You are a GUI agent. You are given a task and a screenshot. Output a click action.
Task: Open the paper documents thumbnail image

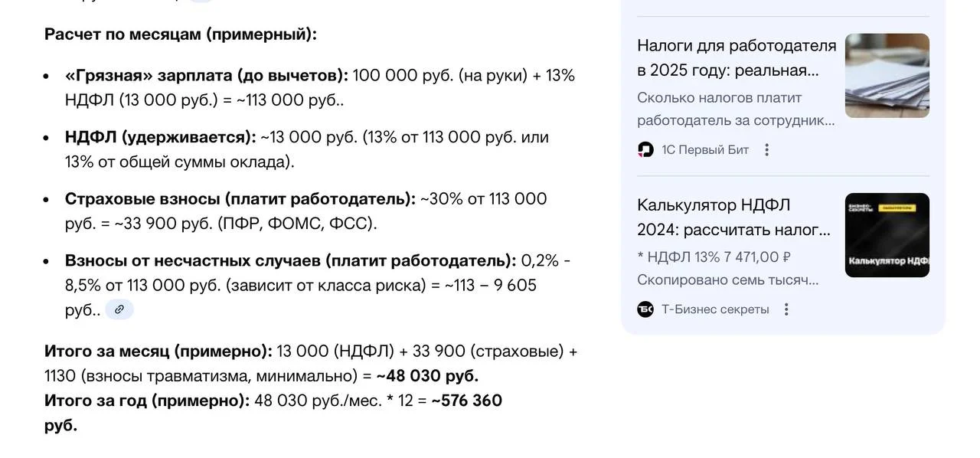[887, 75]
